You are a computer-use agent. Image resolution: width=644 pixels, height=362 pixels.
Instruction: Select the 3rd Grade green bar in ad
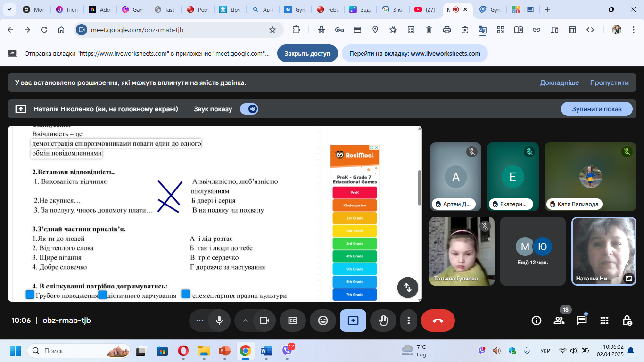355,244
